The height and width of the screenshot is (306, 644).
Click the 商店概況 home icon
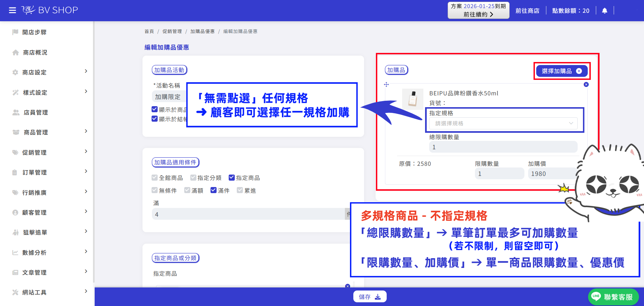coord(15,53)
